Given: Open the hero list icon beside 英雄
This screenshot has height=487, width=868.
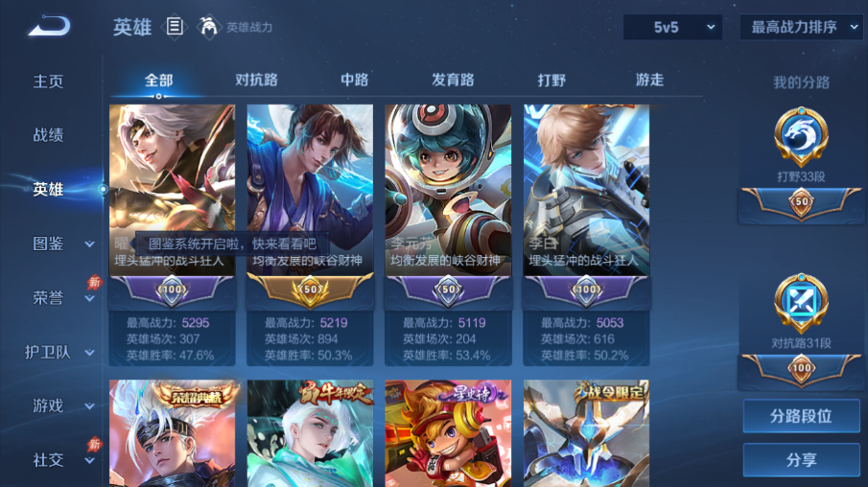Looking at the screenshot, I should 175,27.
